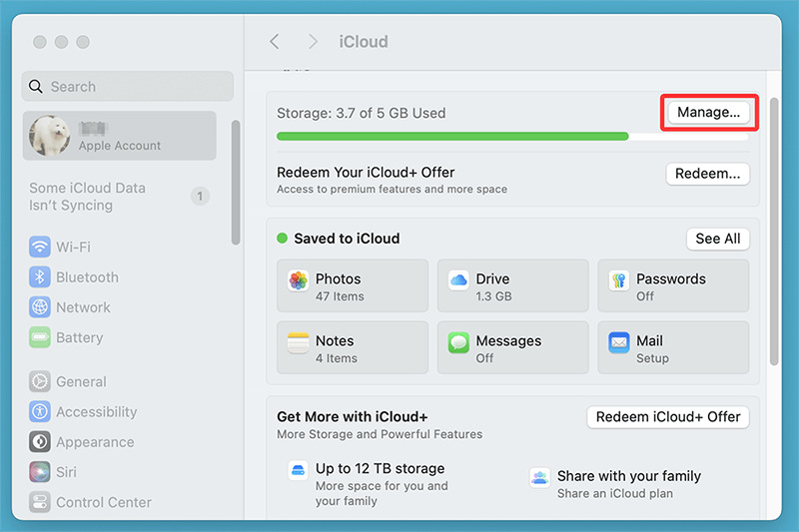Click '1.3 GB' under Drive
Viewport: 799px width, 532px height.
pyautogui.click(x=493, y=296)
